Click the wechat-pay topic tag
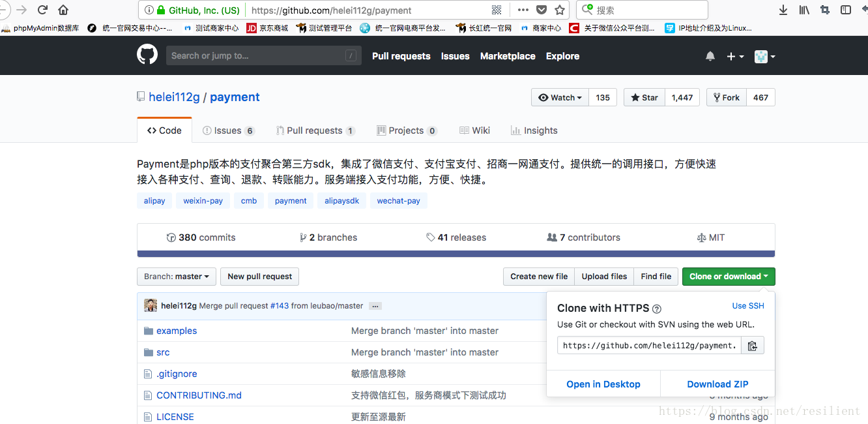Screen dimensions: 868x424 click(398, 201)
